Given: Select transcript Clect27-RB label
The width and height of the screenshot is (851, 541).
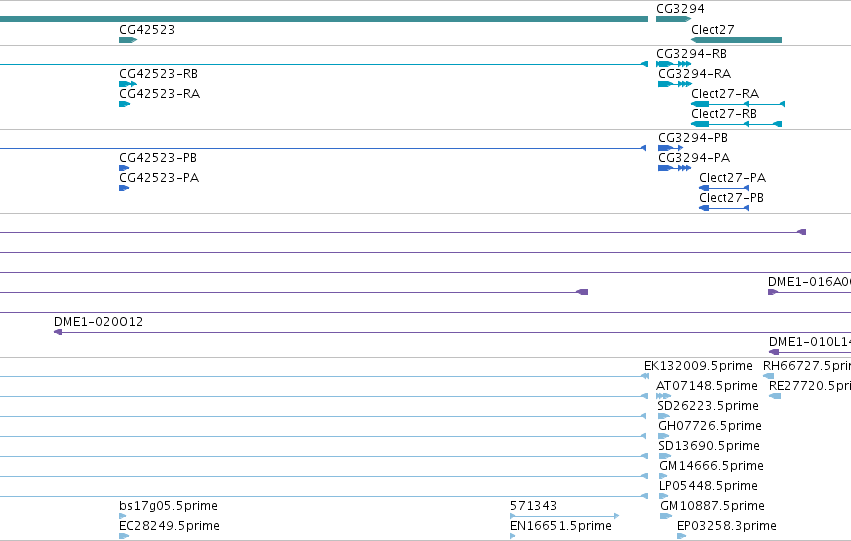Looking at the screenshot, I should 724,113.
